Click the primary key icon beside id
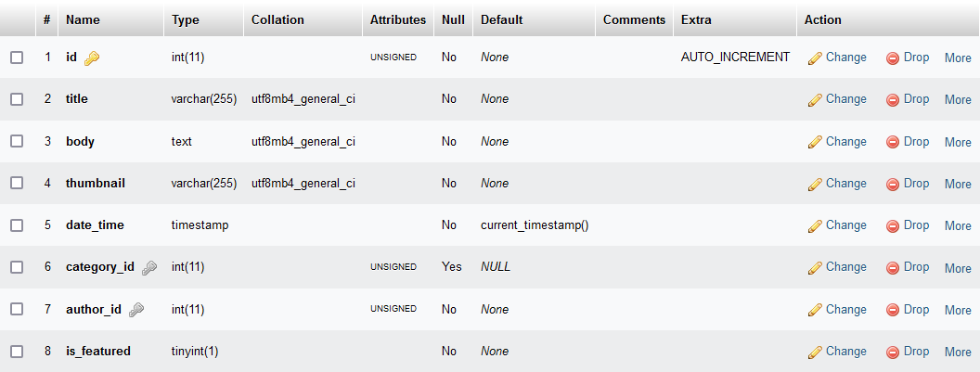 (x=92, y=58)
